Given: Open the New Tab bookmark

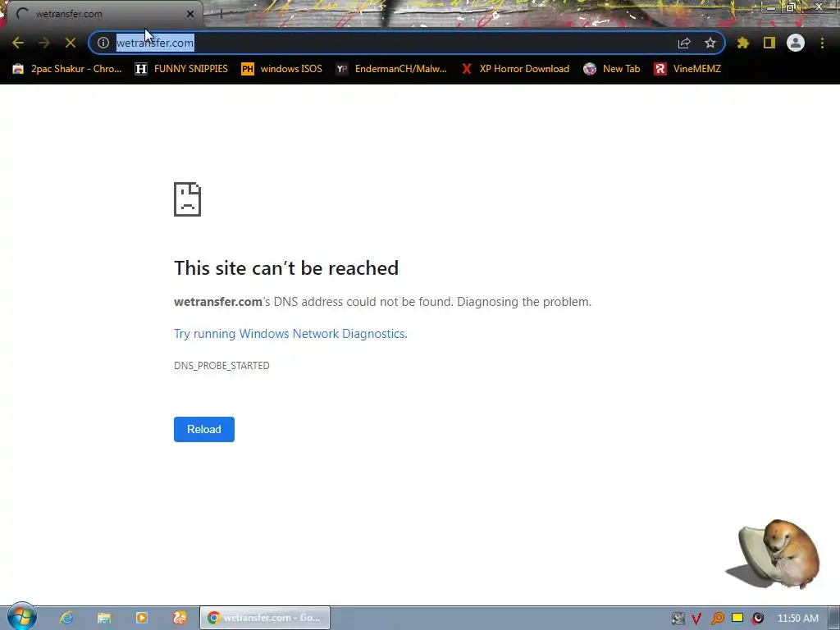Looking at the screenshot, I should coord(612,69).
